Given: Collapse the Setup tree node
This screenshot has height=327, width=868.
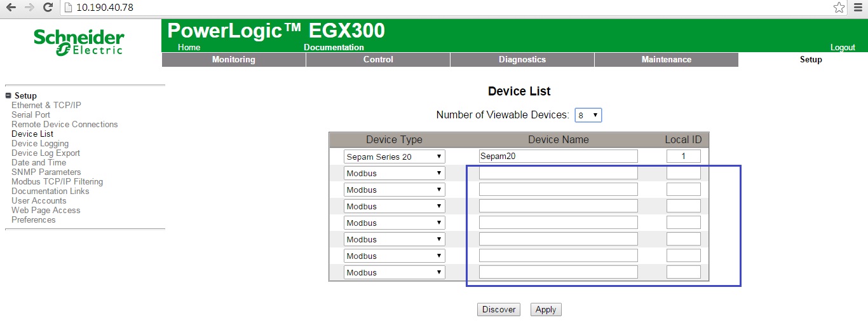Looking at the screenshot, I should pos(8,95).
